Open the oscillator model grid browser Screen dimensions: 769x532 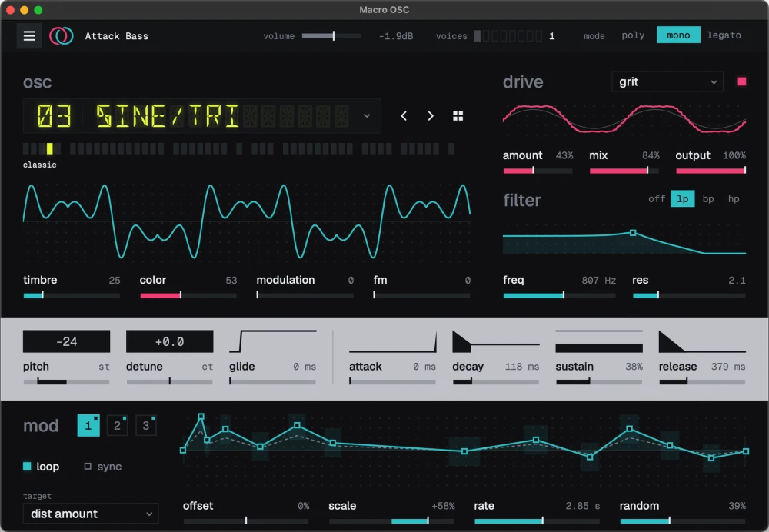[x=458, y=116]
